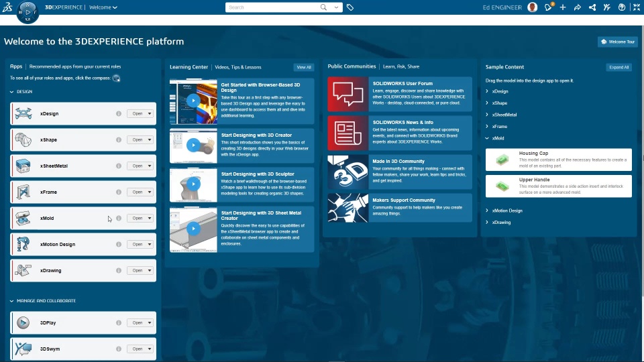Click the xDesign app icon

23,114
